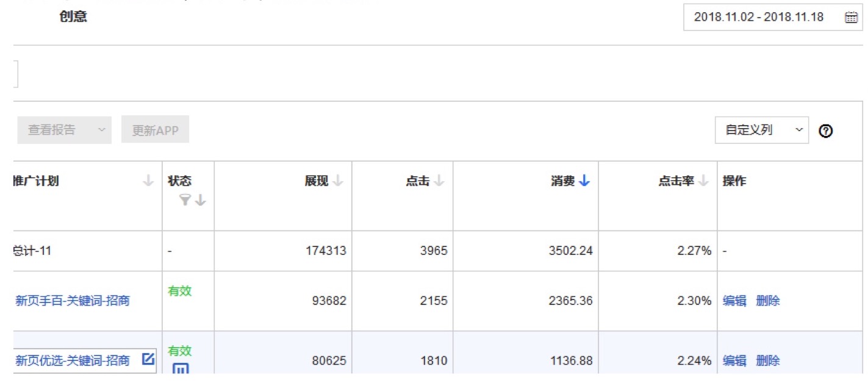Image resolution: width=868 pixels, height=383 pixels.
Task: Sort the 状态 column with its arrow
Action: [201, 200]
